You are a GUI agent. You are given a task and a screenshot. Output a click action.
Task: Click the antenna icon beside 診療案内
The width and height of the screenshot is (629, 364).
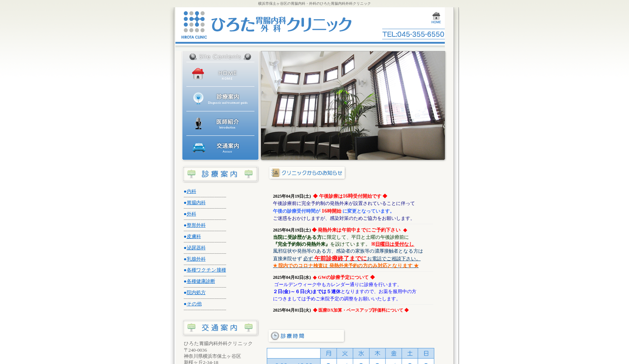(198, 98)
